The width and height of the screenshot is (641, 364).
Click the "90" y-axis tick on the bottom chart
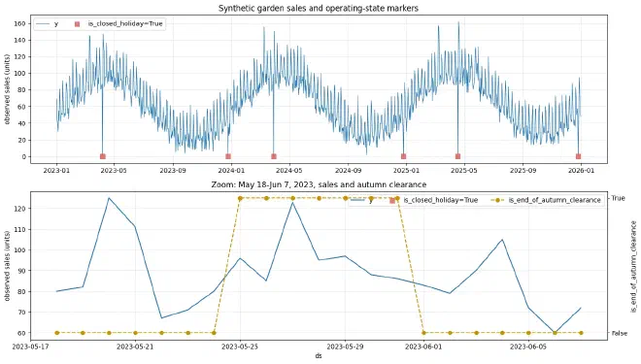click(x=21, y=271)
